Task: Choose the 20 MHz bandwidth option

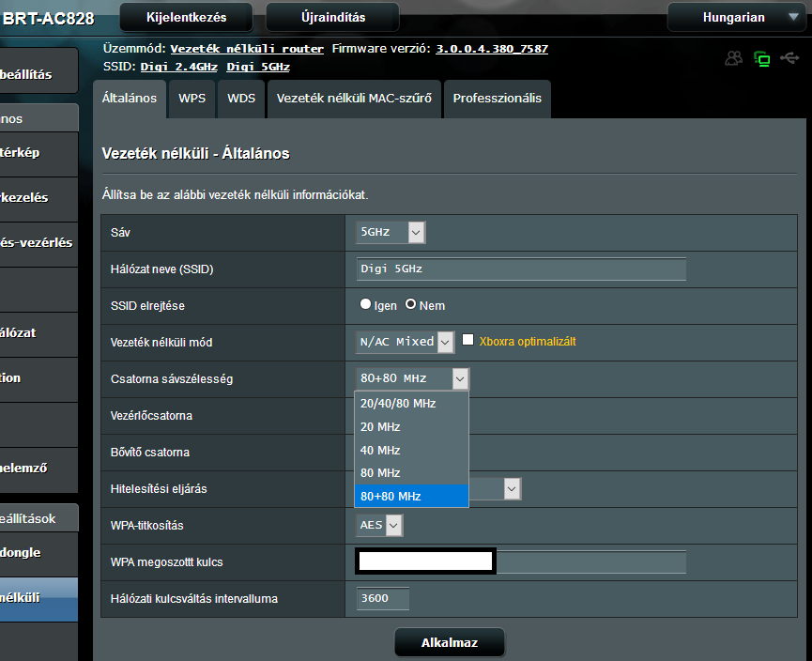Action: 411,427
